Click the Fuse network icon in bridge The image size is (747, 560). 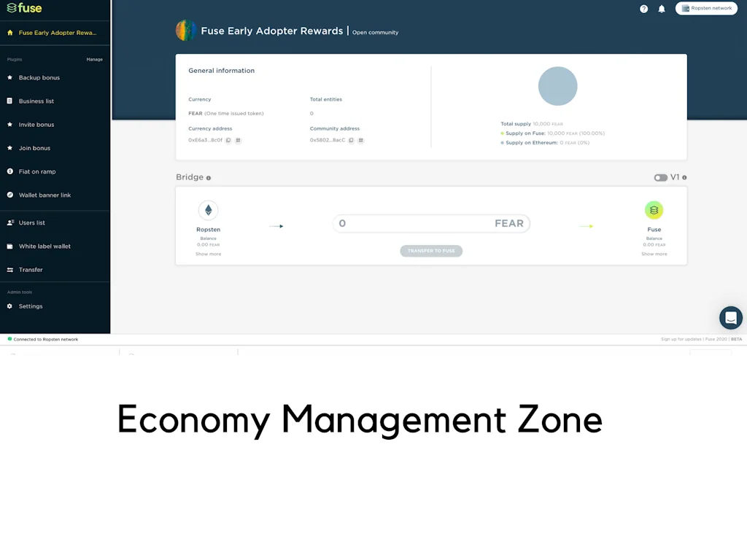(x=654, y=210)
